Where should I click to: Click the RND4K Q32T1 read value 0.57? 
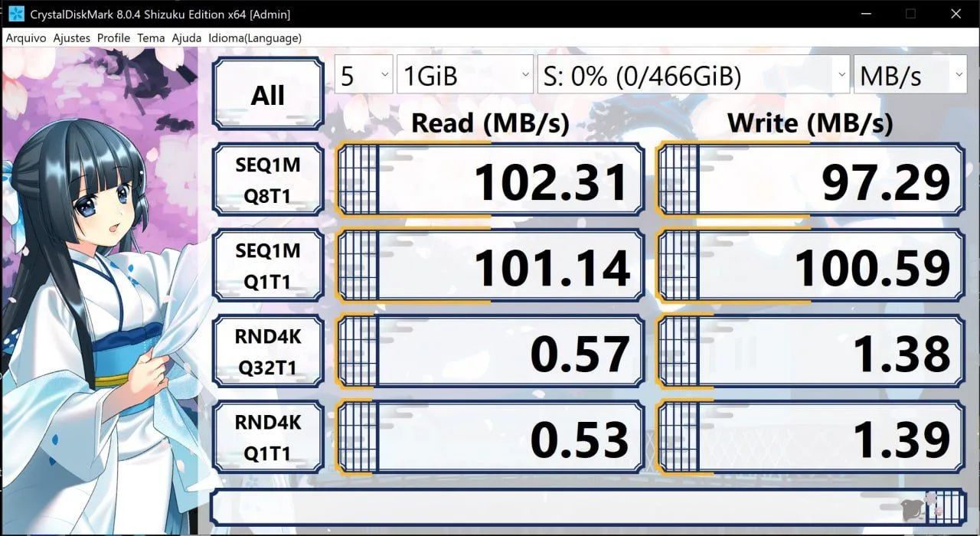pyautogui.click(x=490, y=352)
